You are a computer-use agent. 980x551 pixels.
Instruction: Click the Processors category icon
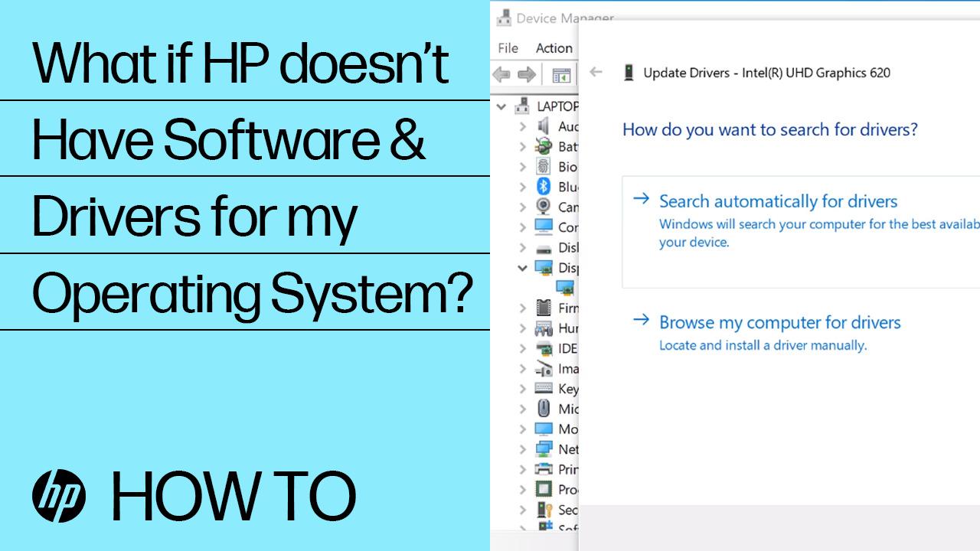pyautogui.click(x=544, y=490)
